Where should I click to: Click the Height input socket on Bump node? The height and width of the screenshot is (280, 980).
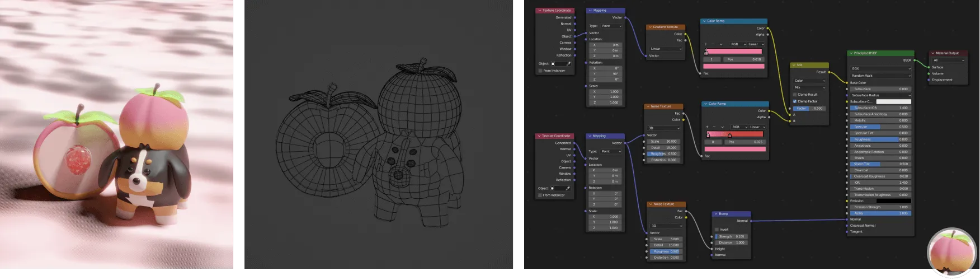click(x=712, y=249)
